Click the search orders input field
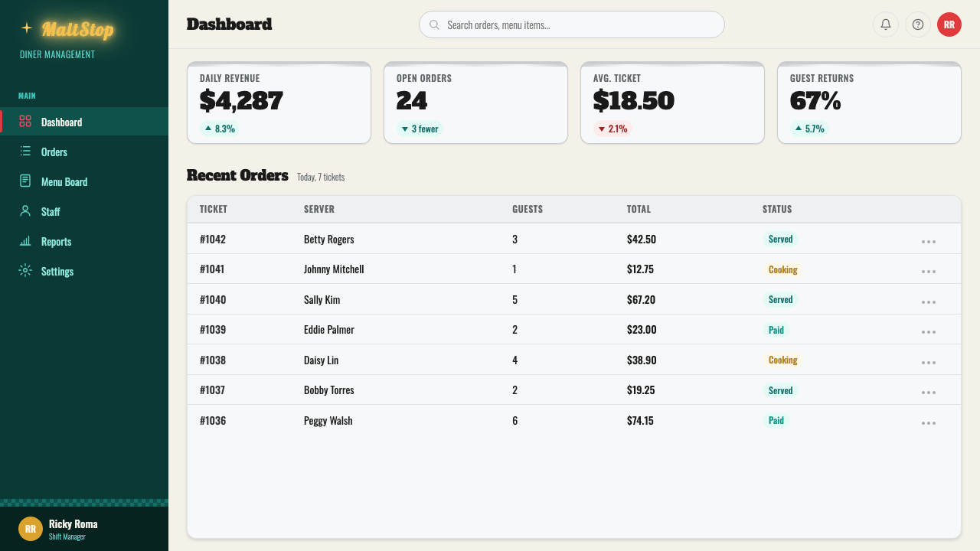Viewport: 980px width, 551px height. (572, 24)
